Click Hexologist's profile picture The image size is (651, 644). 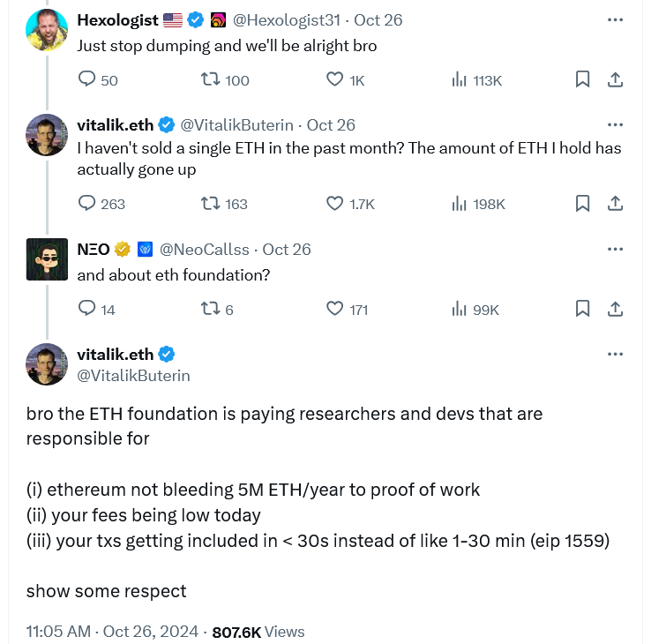47,30
